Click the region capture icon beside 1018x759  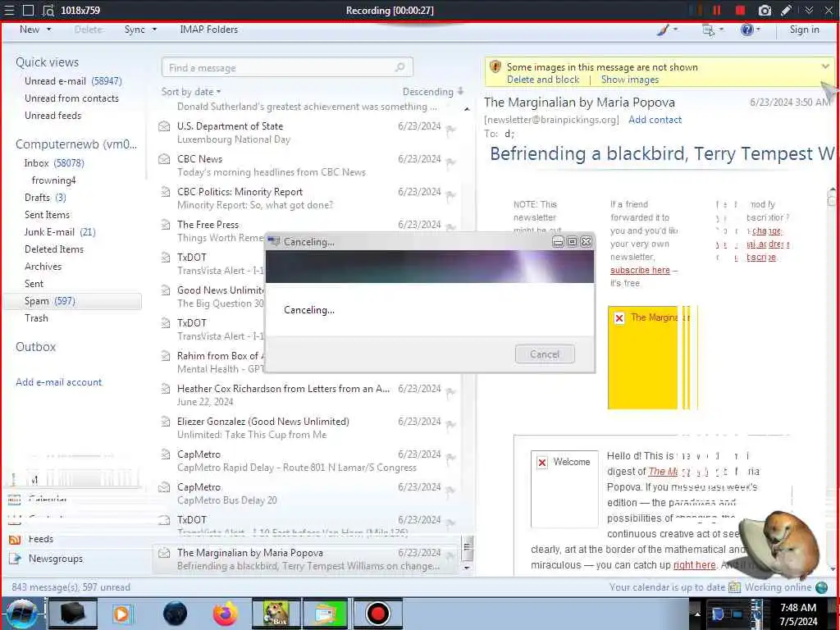pyautogui.click(x=48, y=10)
